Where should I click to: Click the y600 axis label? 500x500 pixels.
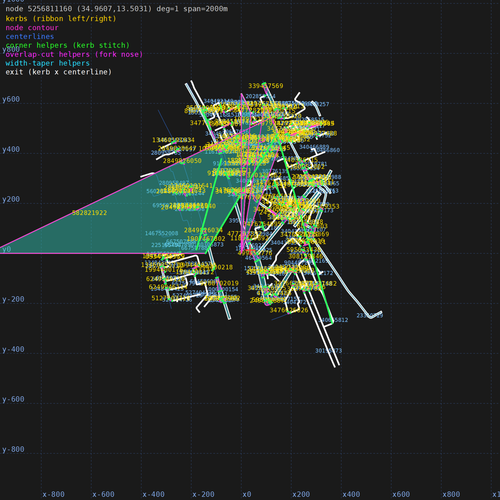(11, 99)
